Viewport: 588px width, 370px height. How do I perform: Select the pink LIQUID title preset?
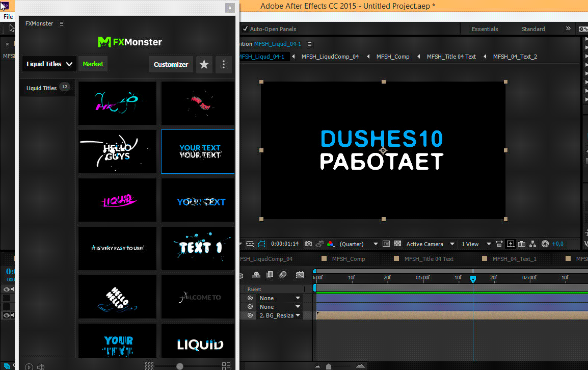coord(117,200)
